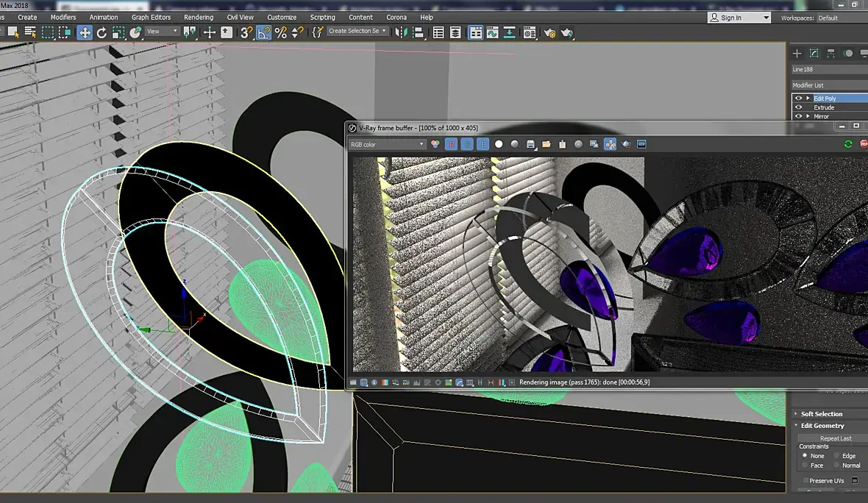Open the Mirror tool in main toolbar
The height and width of the screenshot is (503, 868).
(x=401, y=32)
